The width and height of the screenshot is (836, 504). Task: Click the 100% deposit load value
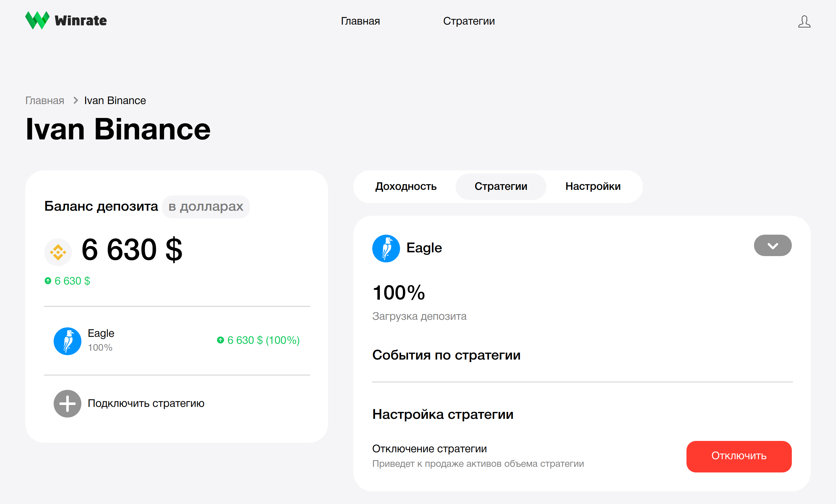pyautogui.click(x=399, y=292)
